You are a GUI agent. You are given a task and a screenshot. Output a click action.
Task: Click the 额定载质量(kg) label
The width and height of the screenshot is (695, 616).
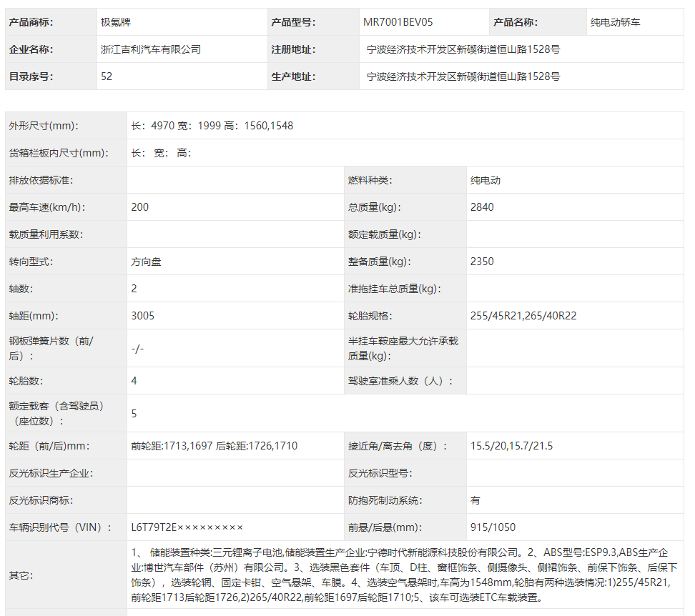point(384,234)
